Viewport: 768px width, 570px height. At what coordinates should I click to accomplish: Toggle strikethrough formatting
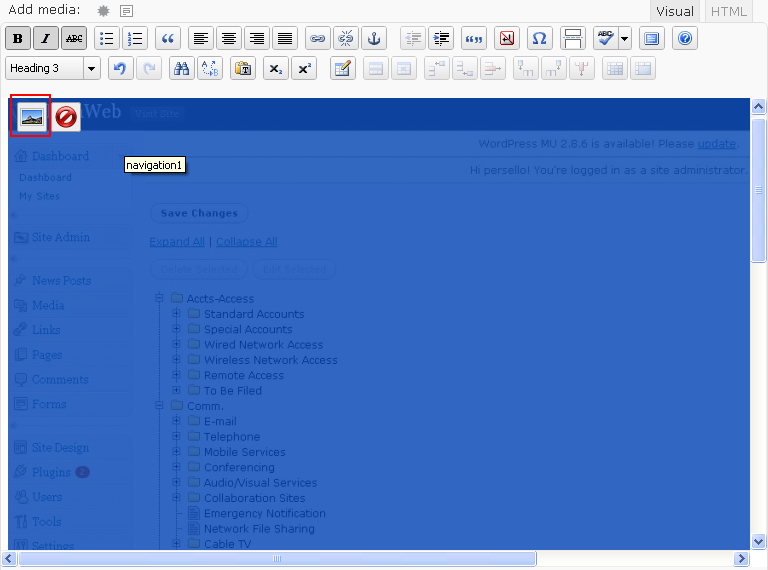74,39
